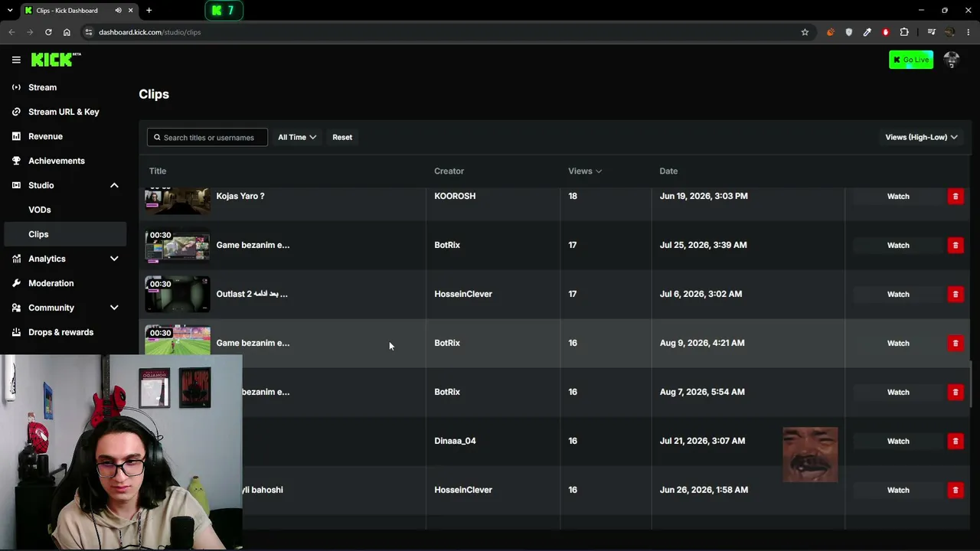Screen dimensions: 980x551
Task: Delete the BotRix clip from Aug 9
Action: (x=955, y=344)
